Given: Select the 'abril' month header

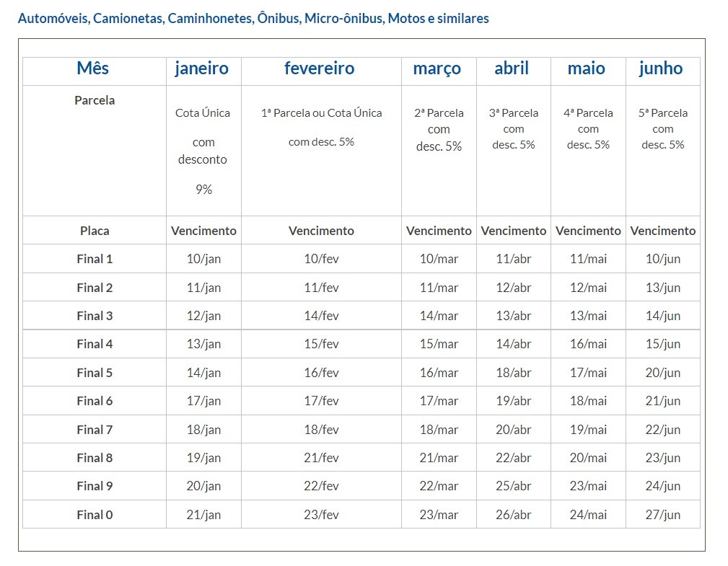Looking at the screenshot, I should pos(512,68).
